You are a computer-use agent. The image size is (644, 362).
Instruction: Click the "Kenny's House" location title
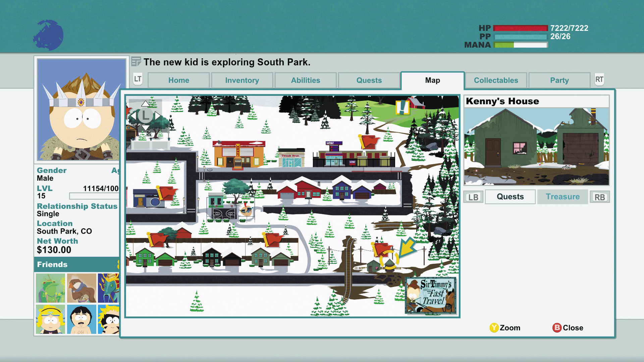502,101
